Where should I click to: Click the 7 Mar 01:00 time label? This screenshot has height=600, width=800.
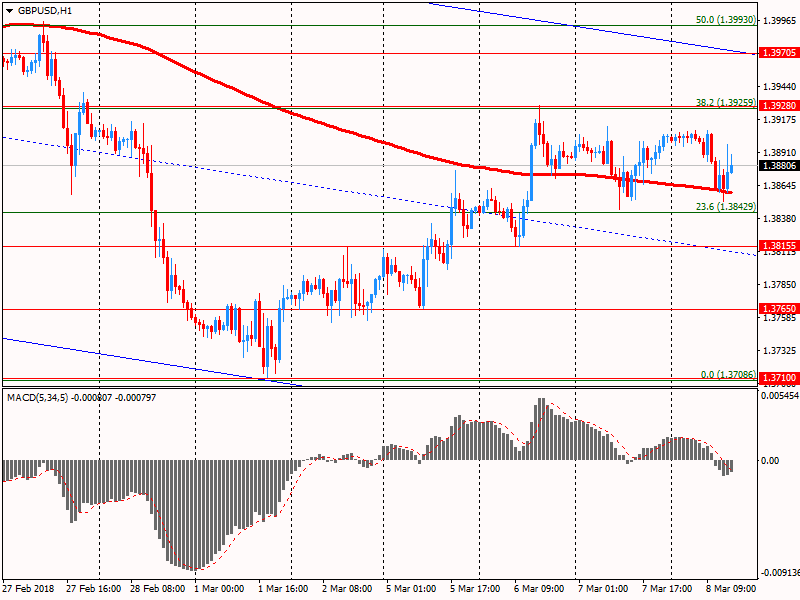[603, 588]
